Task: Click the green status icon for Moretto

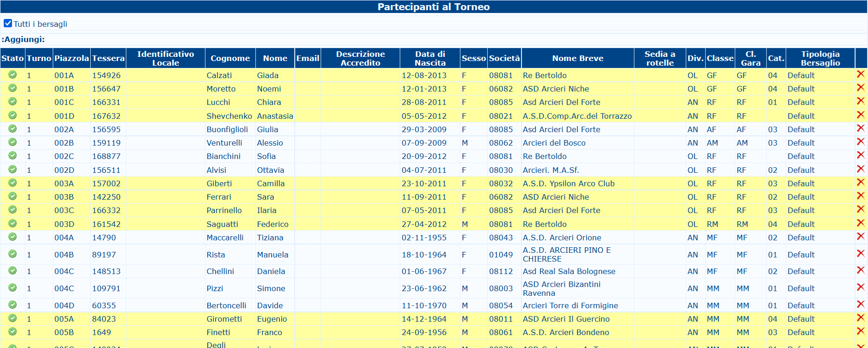Action: [12, 88]
